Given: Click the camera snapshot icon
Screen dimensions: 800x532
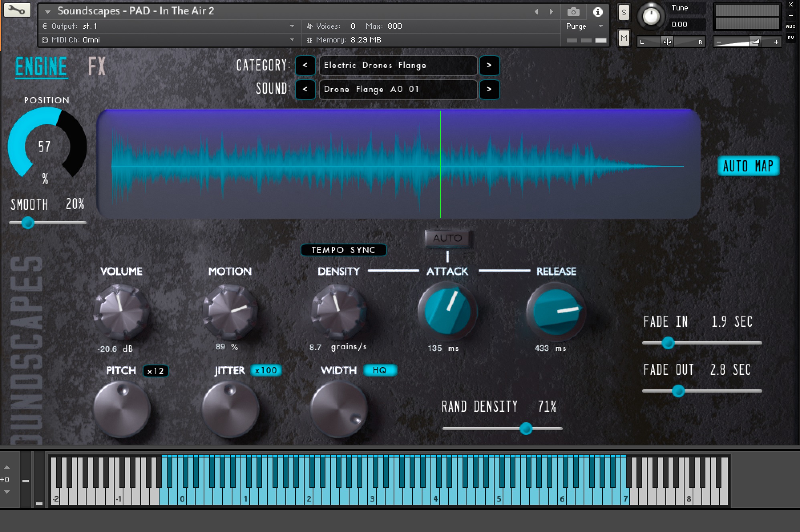Looking at the screenshot, I should [573, 12].
